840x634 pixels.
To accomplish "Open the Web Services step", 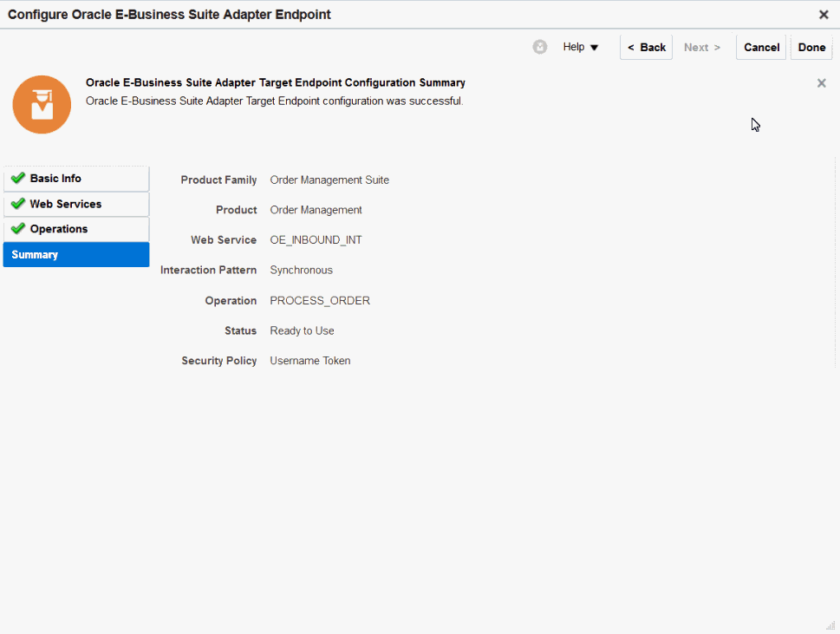I will coord(76,204).
